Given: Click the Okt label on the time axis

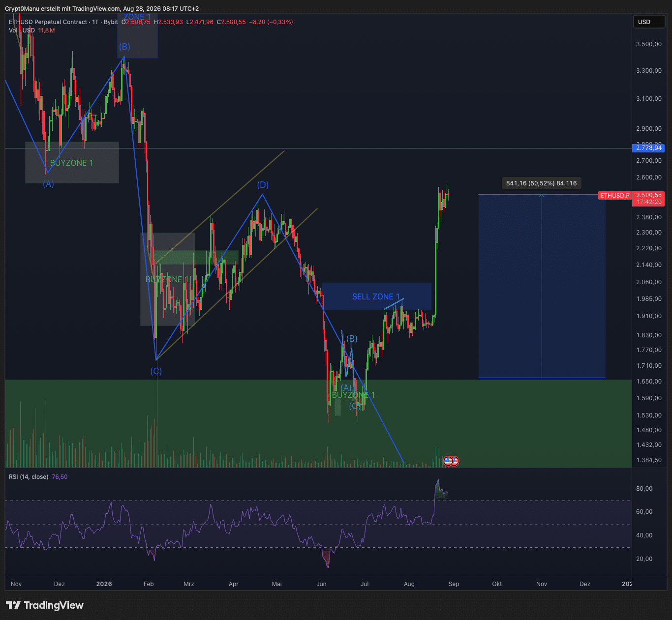Looking at the screenshot, I should pos(497,584).
